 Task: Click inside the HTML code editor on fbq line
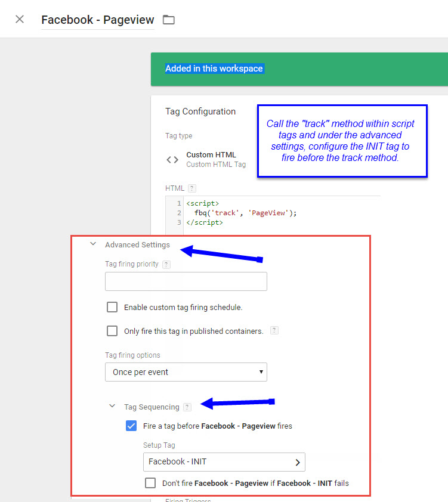(246, 213)
